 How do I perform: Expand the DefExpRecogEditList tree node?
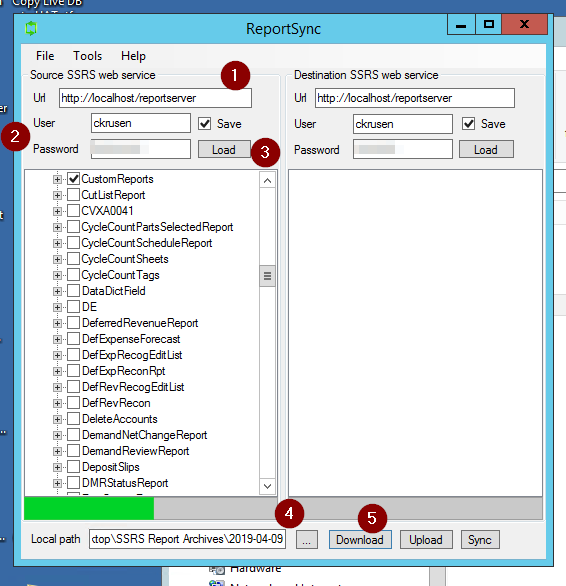pyautogui.click(x=57, y=355)
